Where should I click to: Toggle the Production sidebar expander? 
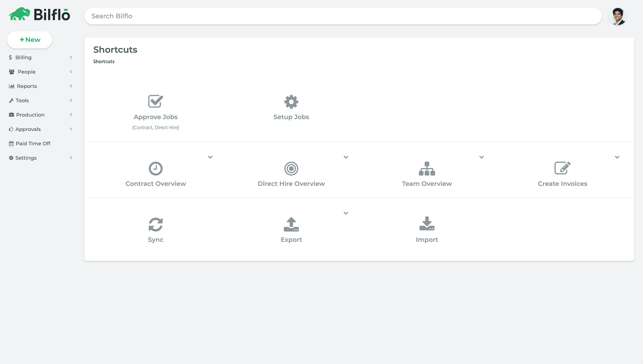tap(71, 114)
